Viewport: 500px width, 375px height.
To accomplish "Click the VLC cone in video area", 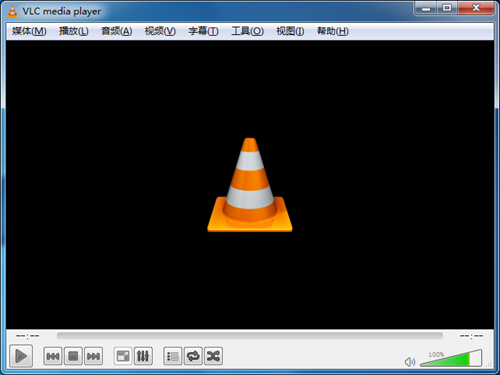I will click(250, 185).
